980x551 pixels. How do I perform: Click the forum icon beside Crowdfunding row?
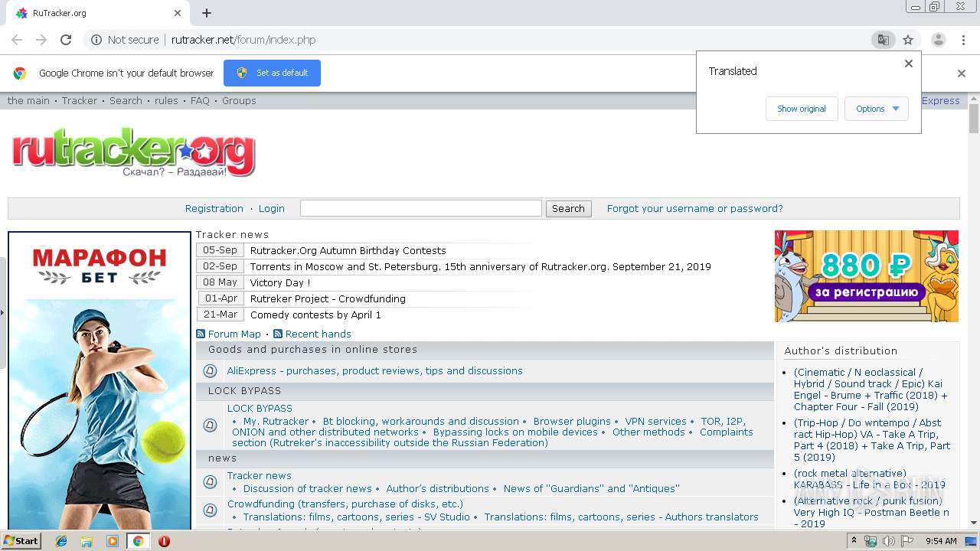point(210,510)
